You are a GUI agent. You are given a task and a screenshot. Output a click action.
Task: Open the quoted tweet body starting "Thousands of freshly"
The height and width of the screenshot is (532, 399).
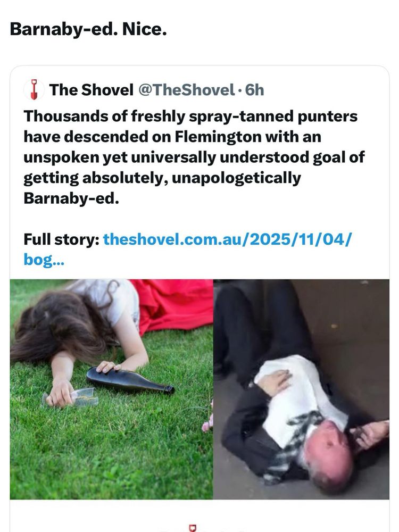(194, 157)
